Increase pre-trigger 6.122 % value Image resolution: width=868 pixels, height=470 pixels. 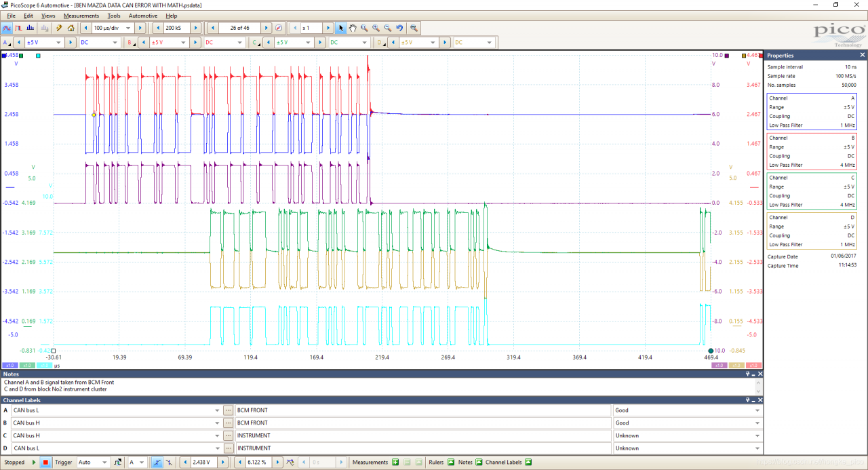(278, 462)
